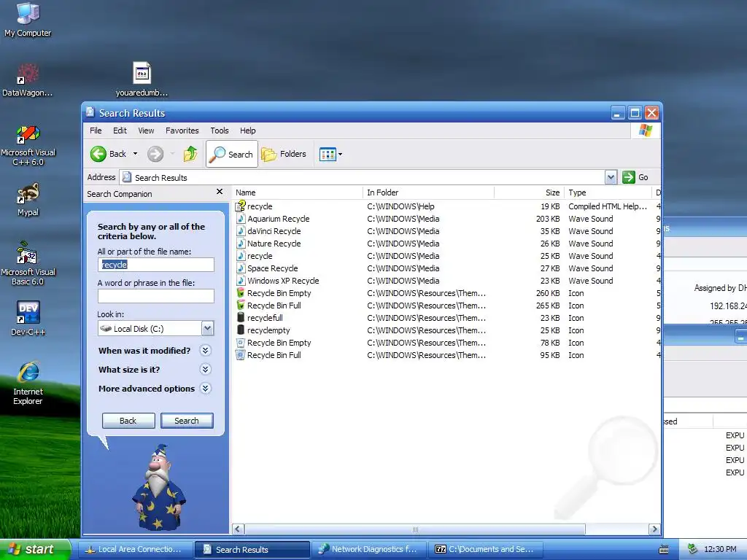747x560 pixels.
Task: Click the Back button in Search Companion
Action: 128,421
